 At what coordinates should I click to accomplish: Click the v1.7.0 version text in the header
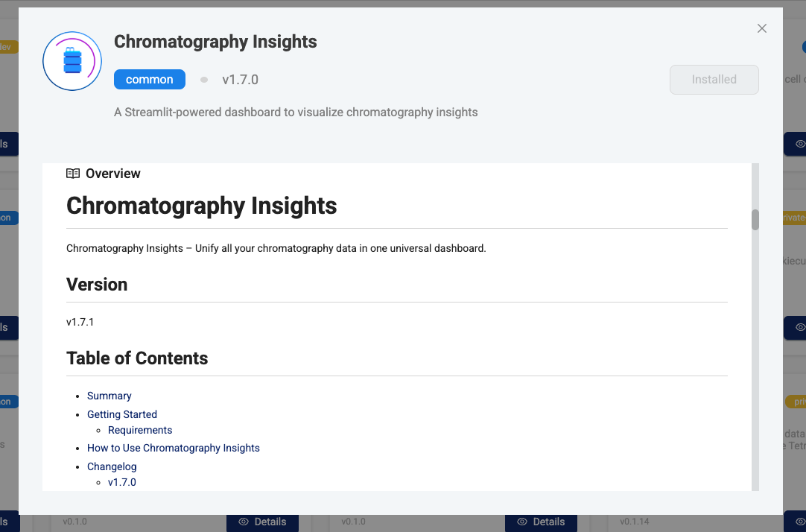coord(240,80)
